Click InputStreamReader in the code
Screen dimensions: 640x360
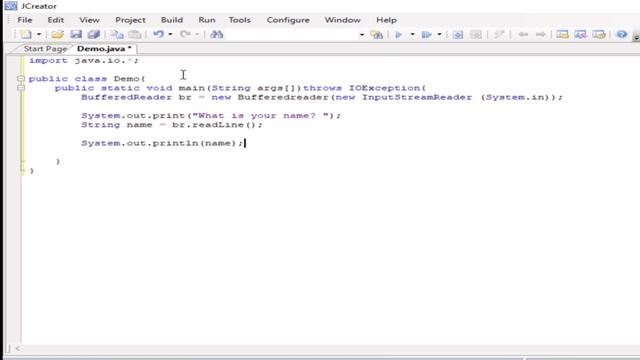[417, 97]
